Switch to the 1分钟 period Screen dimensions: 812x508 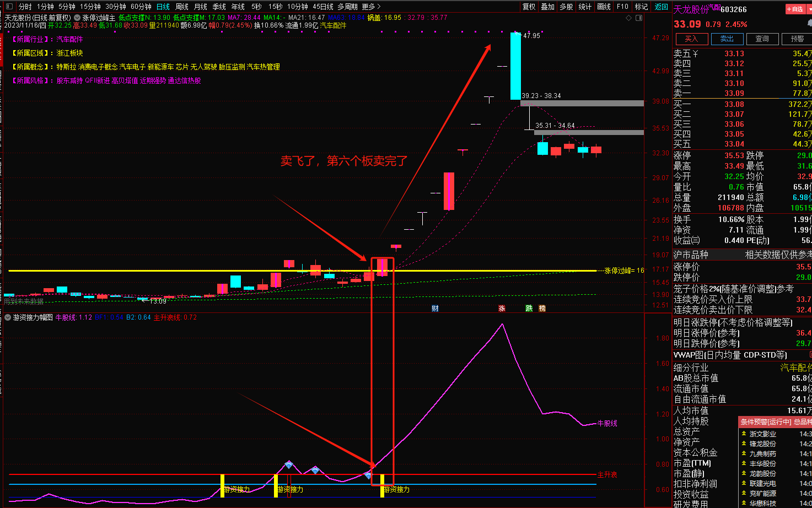coord(45,7)
